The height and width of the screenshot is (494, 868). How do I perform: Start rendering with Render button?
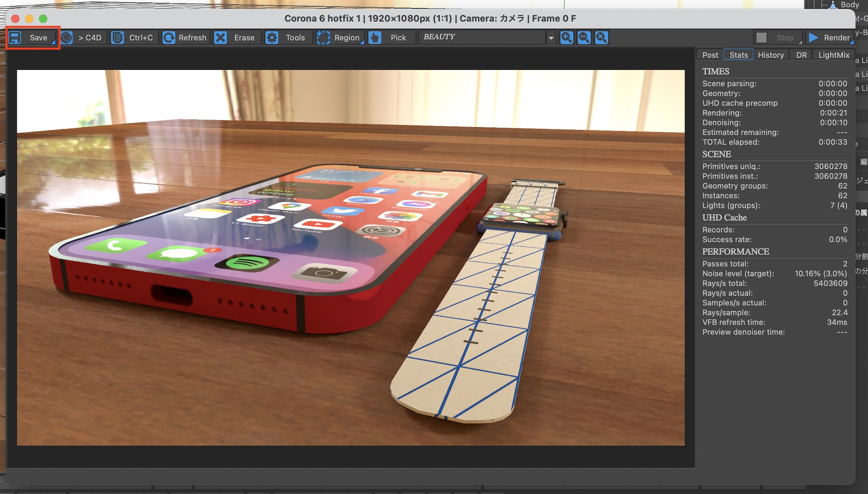[x=829, y=38]
